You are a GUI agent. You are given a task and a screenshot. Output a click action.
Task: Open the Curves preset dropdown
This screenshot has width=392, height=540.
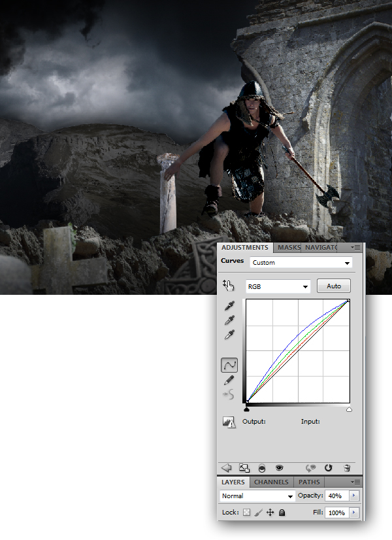point(301,263)
